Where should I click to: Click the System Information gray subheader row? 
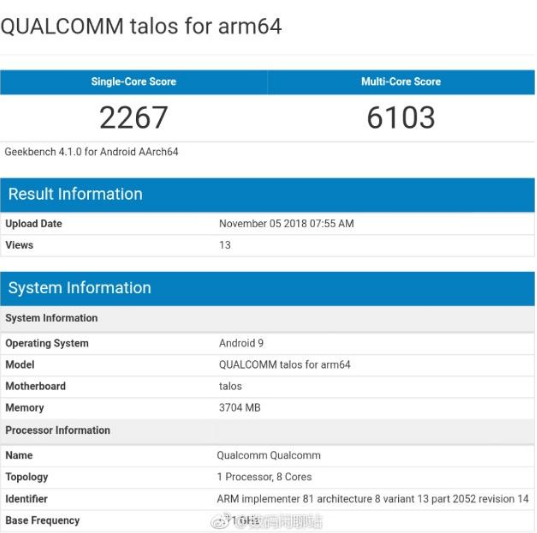click(x=267, y=318)
